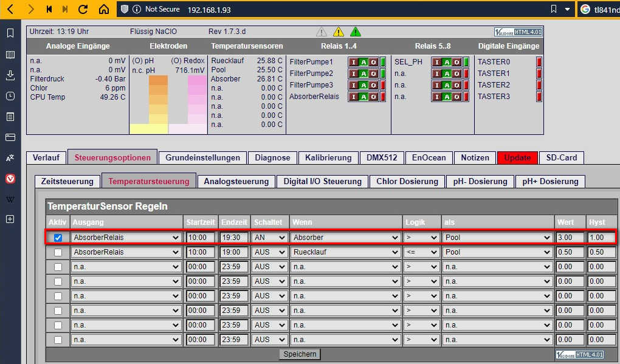The height and width of the screenshot is (364, 620).
Task: Open the Kalibrierung tab
Action: pyautogui.click(x=328, y=157)
